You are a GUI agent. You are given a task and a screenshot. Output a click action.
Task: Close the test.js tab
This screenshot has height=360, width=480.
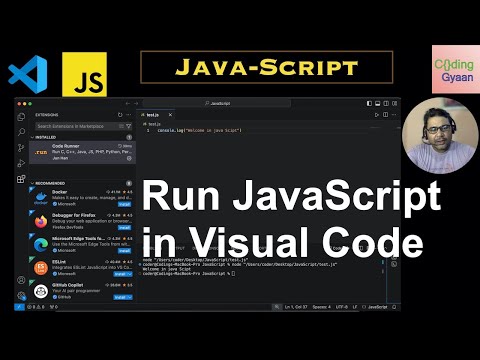point(170,115)
